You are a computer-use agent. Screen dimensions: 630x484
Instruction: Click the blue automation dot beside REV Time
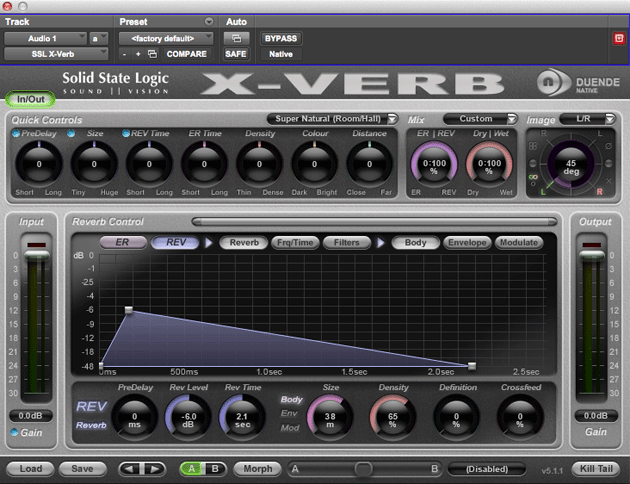(126, 133)
